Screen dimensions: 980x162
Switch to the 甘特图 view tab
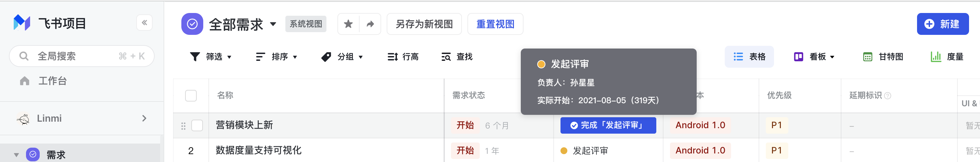point(883,57)
